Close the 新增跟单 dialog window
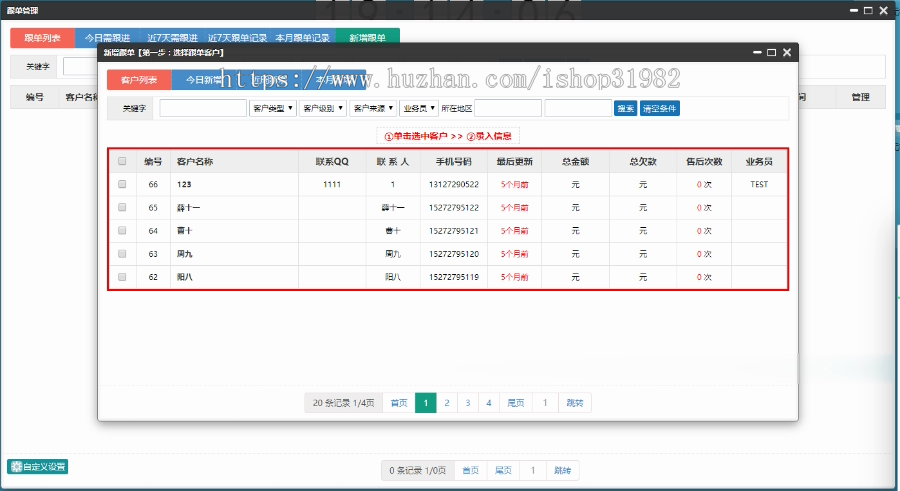This screenshot has height=491, width=900. point(787,52)
